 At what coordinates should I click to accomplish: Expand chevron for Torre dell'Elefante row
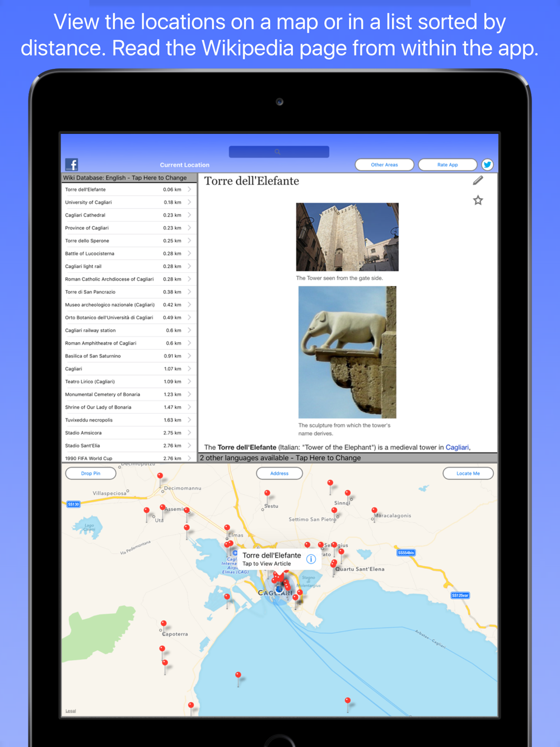tap(189, 189)
